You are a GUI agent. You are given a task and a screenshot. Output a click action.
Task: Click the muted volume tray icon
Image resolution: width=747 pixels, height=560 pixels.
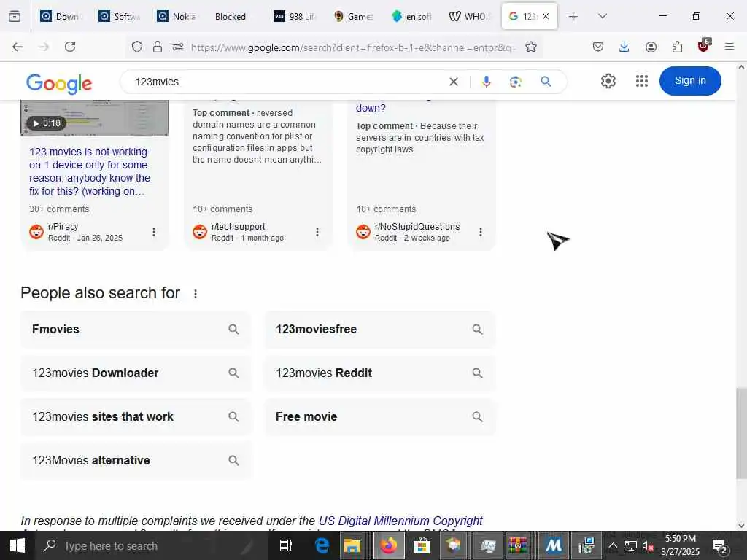(648, 545)
